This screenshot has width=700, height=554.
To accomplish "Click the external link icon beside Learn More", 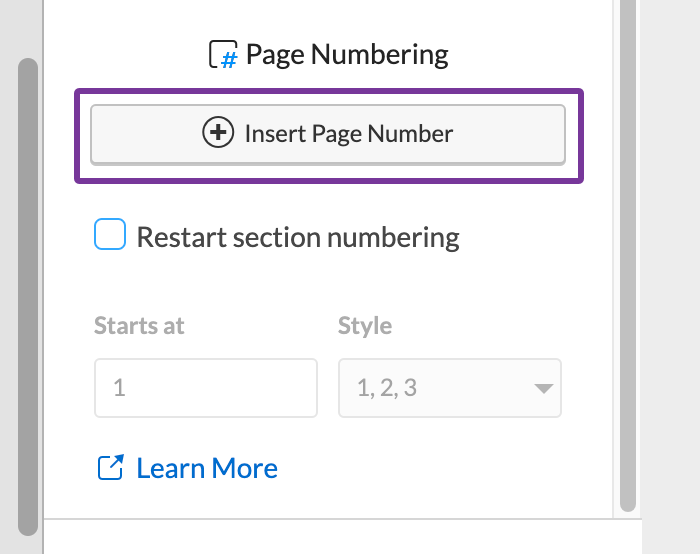I will 110,467.
